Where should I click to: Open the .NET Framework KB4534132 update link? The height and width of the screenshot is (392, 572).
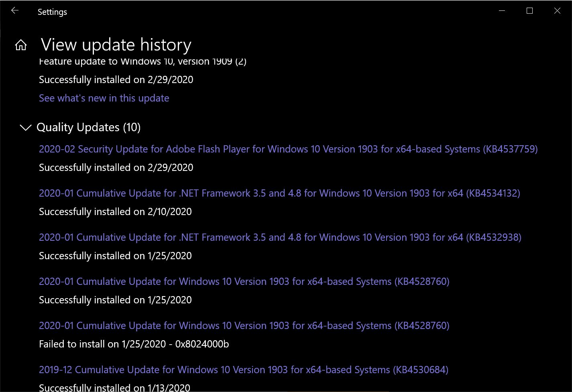[279, 193]
